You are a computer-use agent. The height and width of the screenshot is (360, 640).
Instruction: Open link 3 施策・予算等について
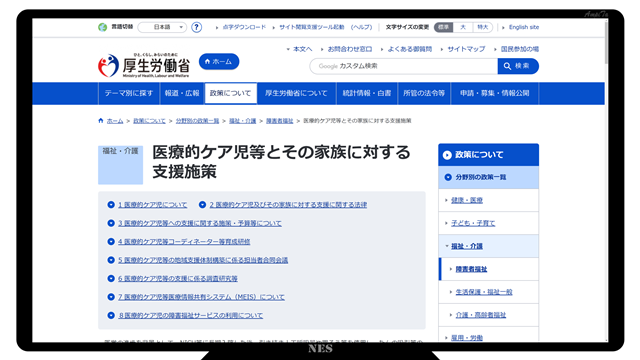200,223
